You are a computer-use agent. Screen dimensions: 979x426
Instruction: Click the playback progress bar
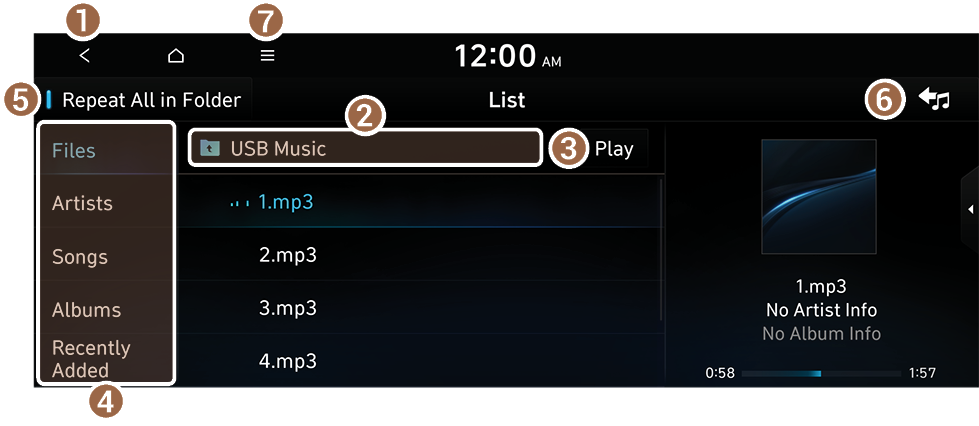coord(821,374)
